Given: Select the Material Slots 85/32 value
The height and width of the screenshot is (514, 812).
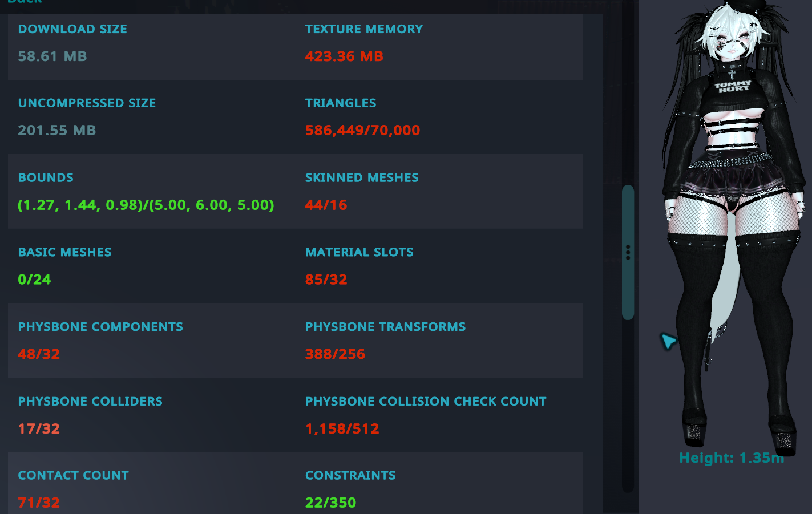Looking at the screenshot, I should [x=326, y=280].
